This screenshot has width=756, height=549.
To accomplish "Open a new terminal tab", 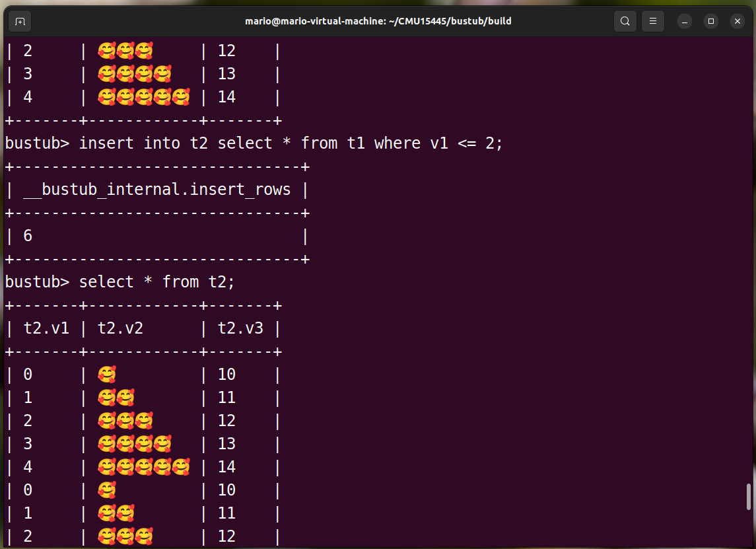I will pyautogui.click(x=20, y=21).
